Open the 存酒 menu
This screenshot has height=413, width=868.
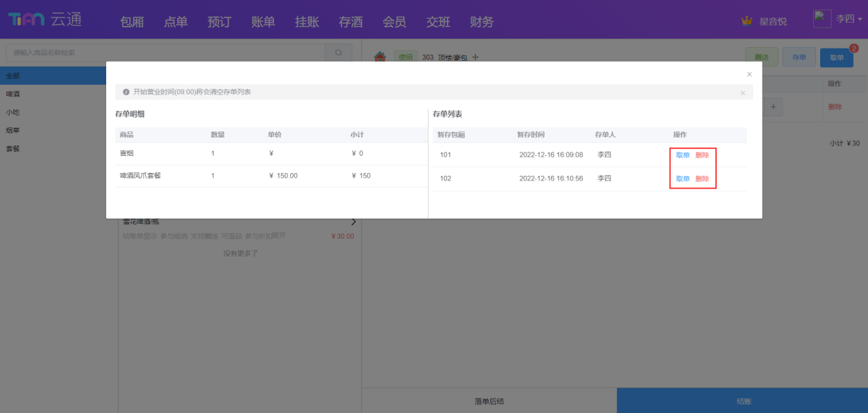(351, 22)
